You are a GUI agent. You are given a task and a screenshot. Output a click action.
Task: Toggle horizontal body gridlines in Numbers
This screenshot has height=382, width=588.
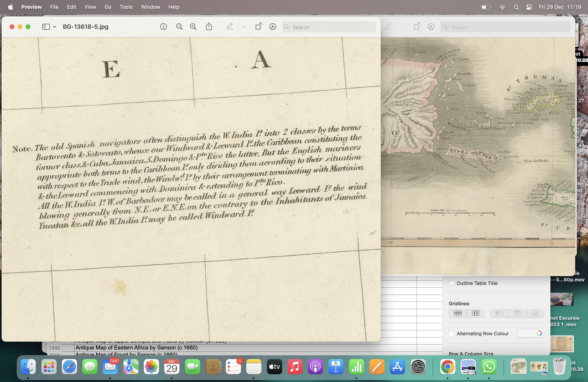(458, 313)
